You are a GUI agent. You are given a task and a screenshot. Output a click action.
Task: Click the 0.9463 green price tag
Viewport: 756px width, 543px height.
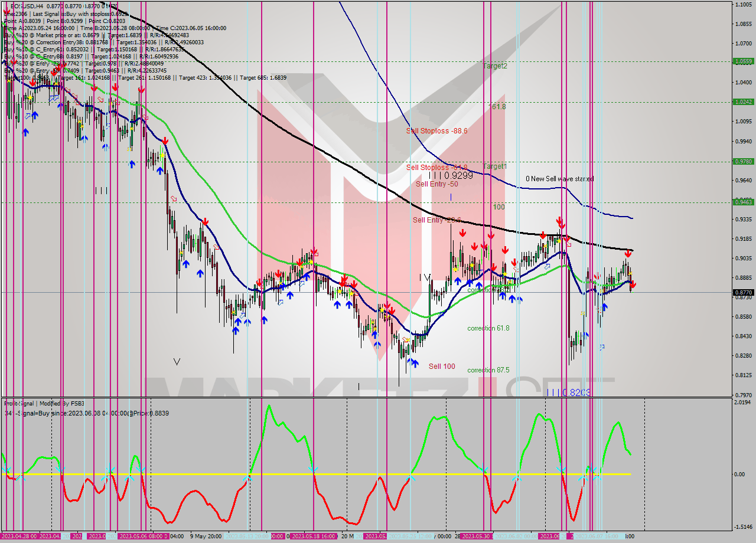pyautogui.click(x=742, y=202)
